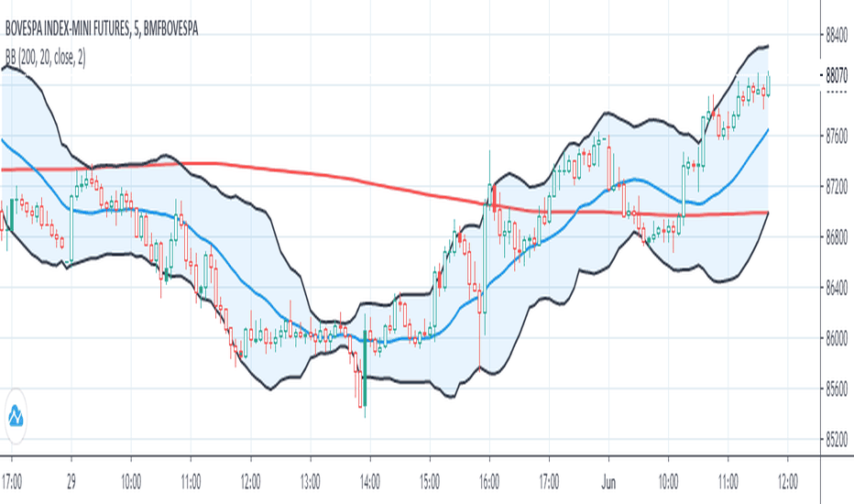The image size is (854, 504).
Task: Click the BOVESPA INDEX-MINI FUTURES symbol title
Action: pyautogui.click(x=102, y=28)
